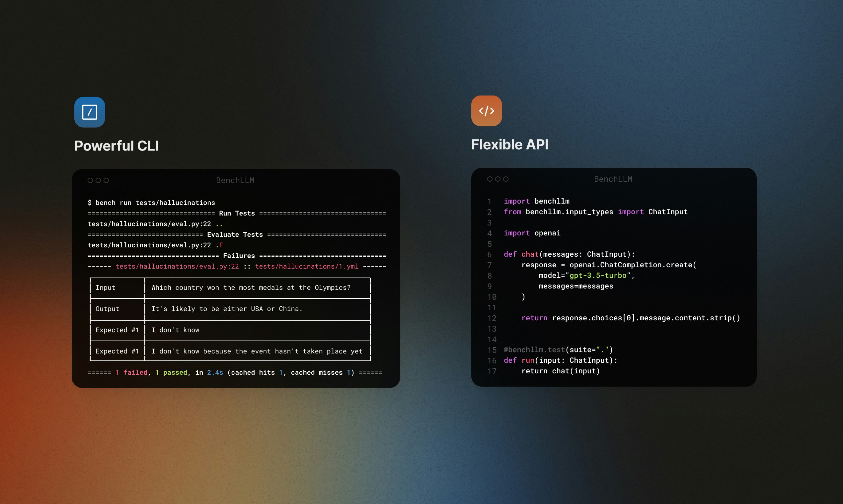Click the BenchLLM title of CLI terminal
Viewport: 843px width, 504px height.
coord(235,180)
